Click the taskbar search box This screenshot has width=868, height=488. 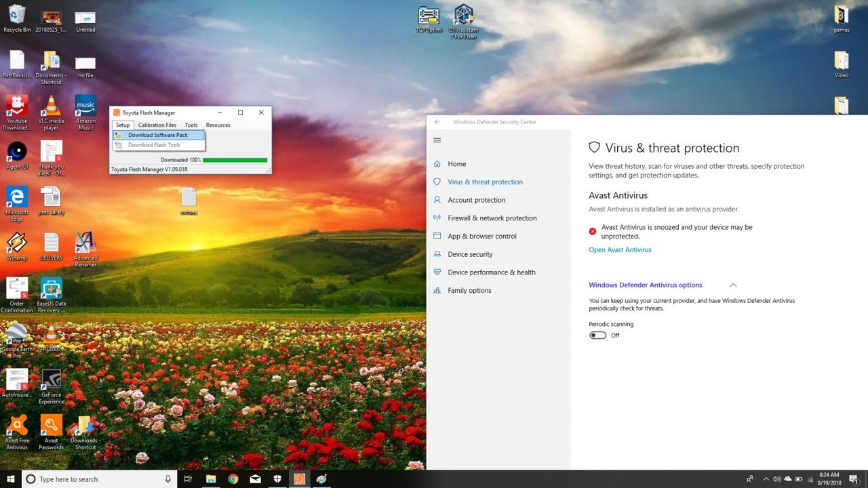(99, 479)
